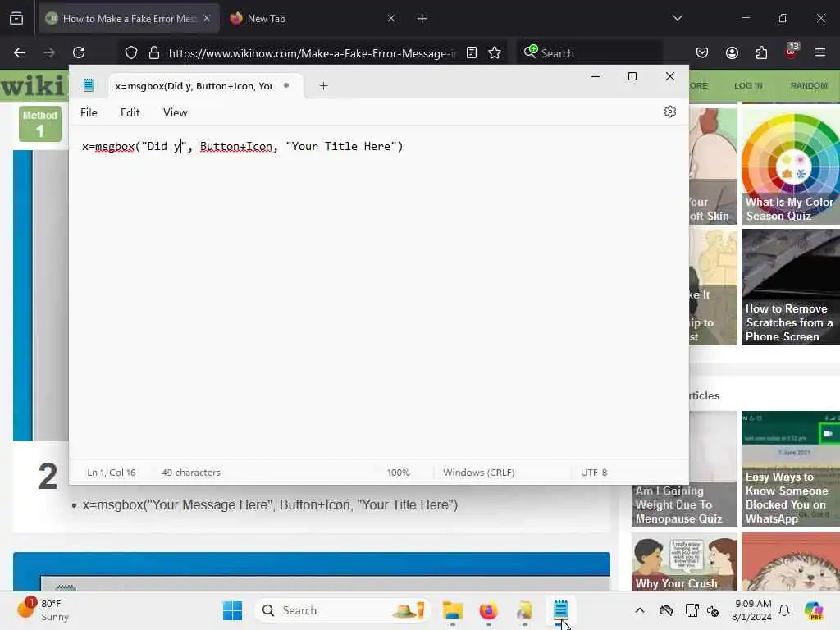This screenshot has height=630, width=840.
Task: View site security padlock info
Action: 154,52
